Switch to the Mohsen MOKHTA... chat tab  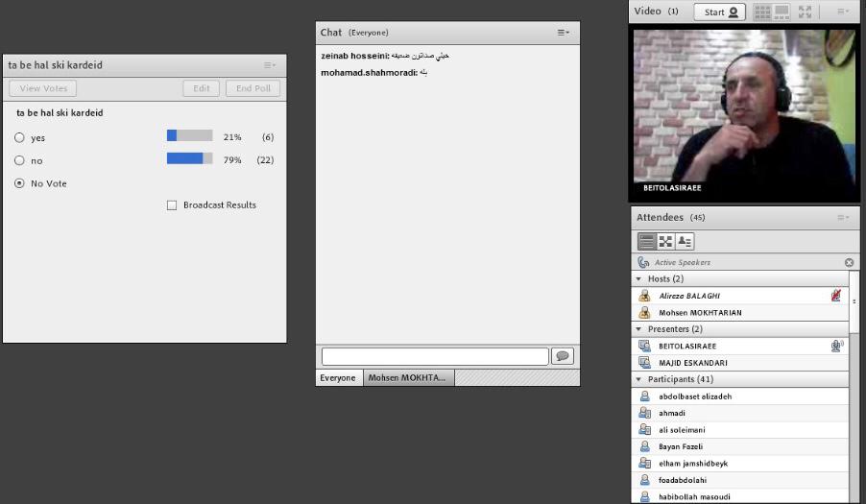407,378
